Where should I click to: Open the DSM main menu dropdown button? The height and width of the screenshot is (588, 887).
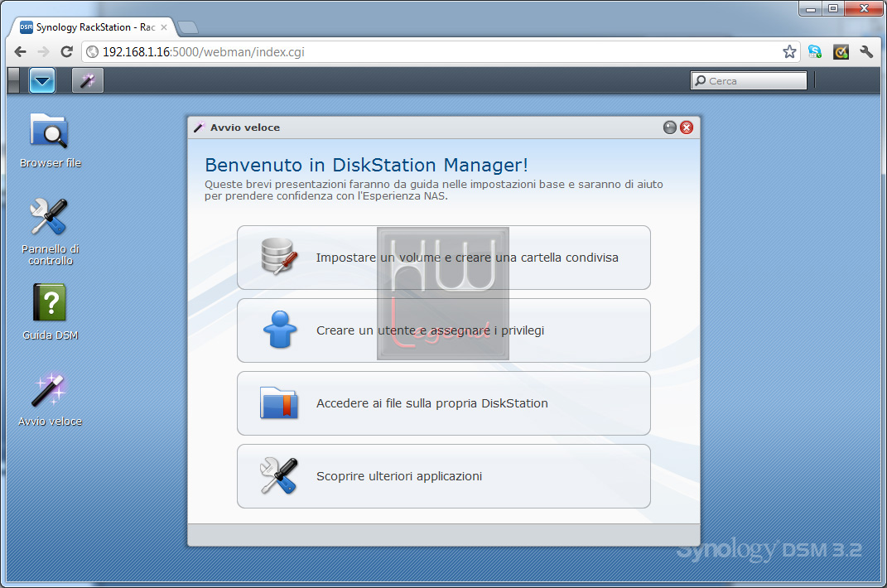click(42, 80)
